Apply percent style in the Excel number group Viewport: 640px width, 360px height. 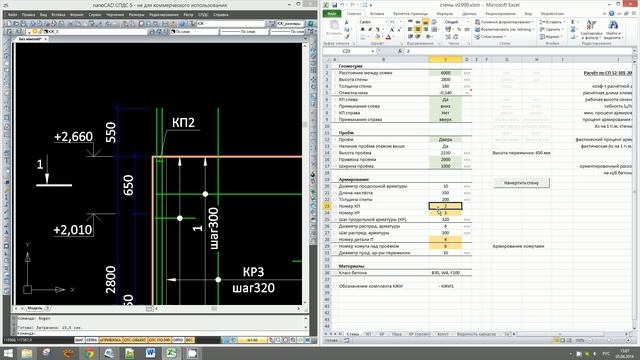tap(459, 29)
